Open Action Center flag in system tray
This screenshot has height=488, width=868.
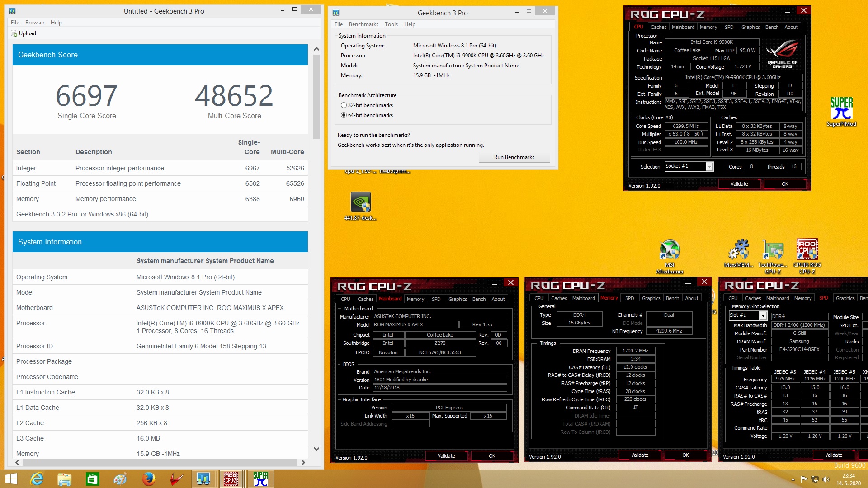tap(804, 479)
